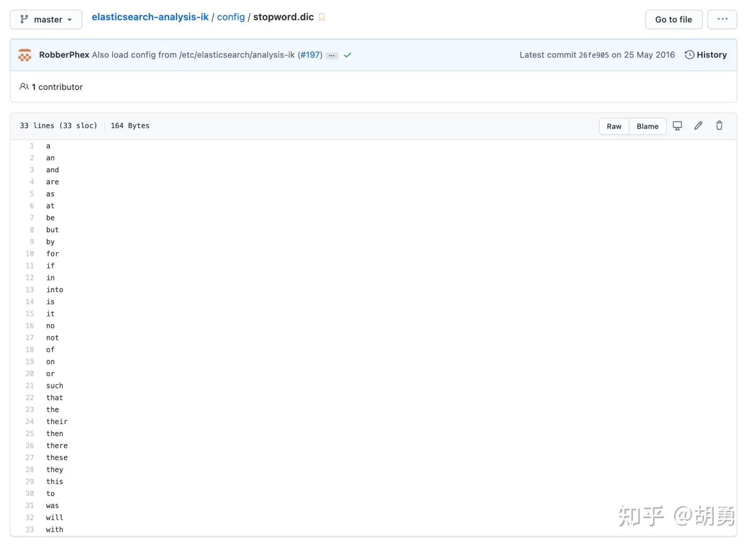Screen dimensions: 756x547
Task: Click line number 1
Action: click(31, 146)
